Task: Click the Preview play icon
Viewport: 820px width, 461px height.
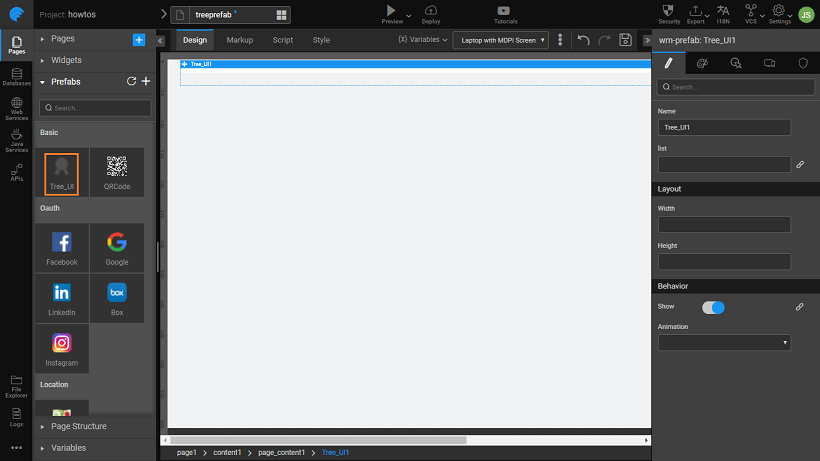Action: tap(391, 10)
